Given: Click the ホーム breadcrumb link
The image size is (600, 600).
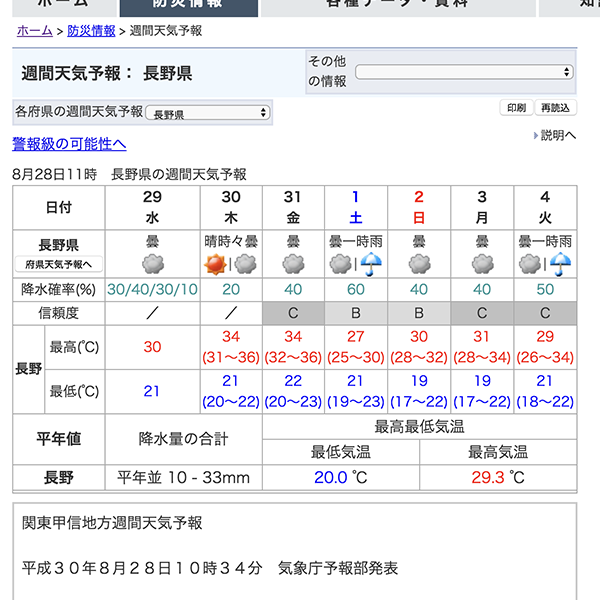Looking at the screenshot, I should pos(35,31).
